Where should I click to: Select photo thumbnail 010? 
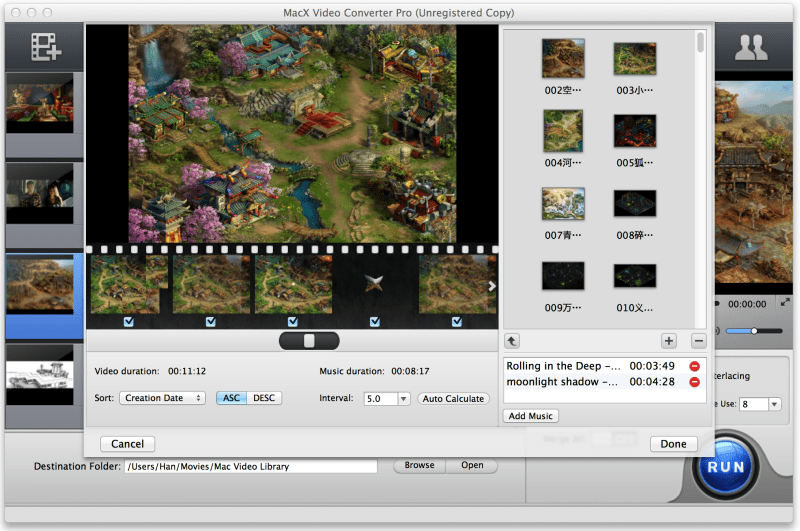click(635, 276)
